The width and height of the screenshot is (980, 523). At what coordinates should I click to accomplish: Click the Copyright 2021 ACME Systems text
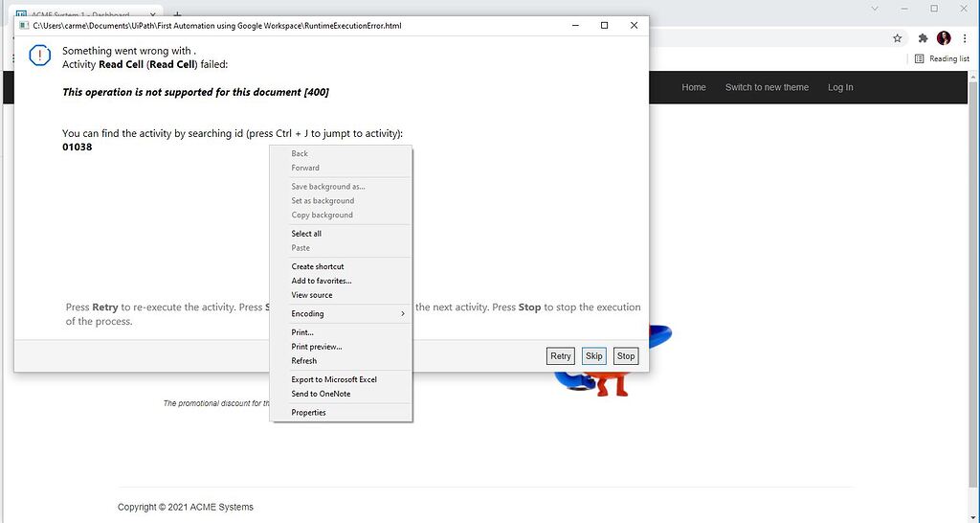tap(186, 508)
